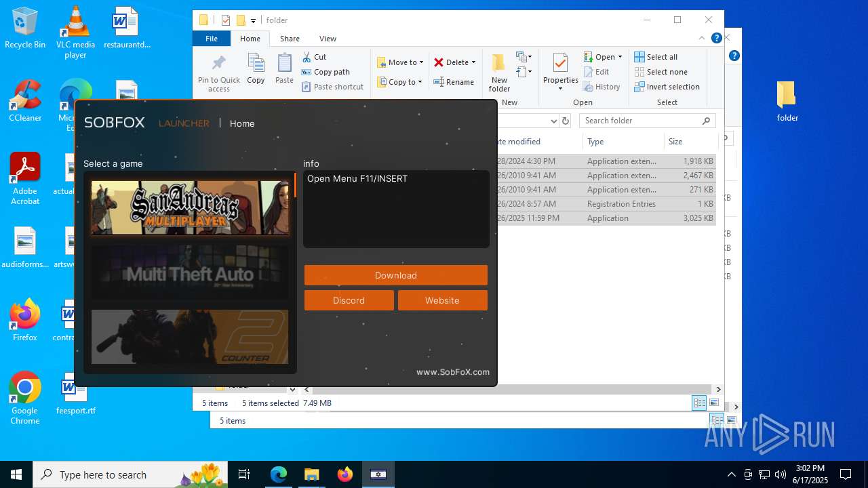868x488 pixels.
Task: Click the Properties checkmark icon
Action: (x=560, y=64)
